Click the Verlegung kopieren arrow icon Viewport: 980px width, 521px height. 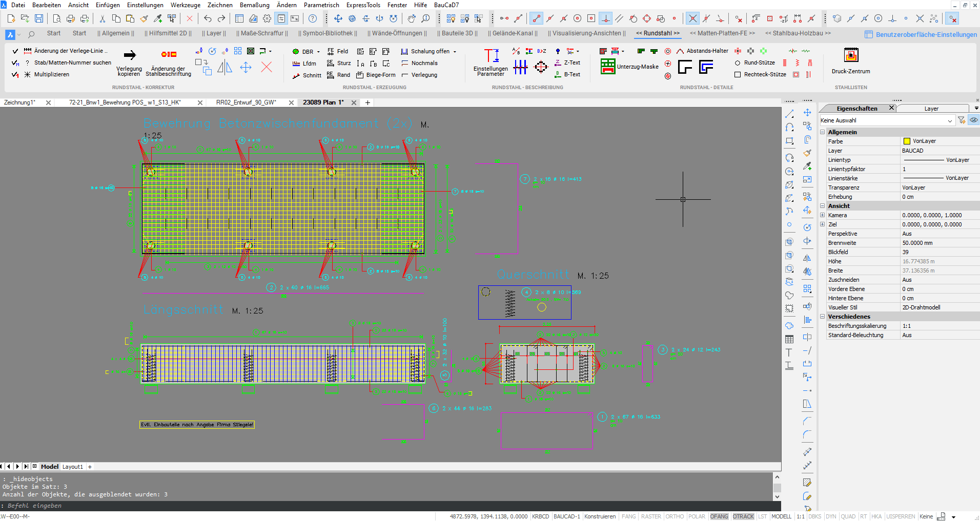point(130,55)
